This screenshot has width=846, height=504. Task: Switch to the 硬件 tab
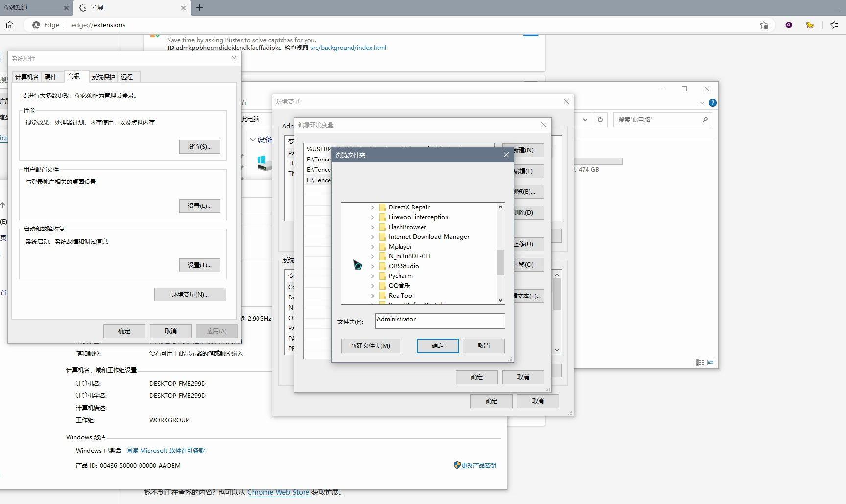click(50, 77)
